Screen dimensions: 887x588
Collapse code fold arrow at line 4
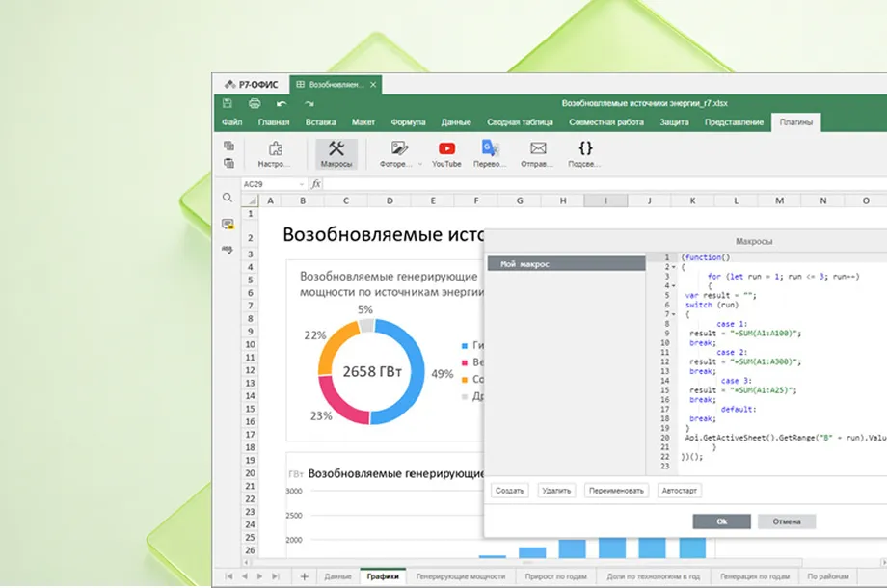click(x=674, y=286)
